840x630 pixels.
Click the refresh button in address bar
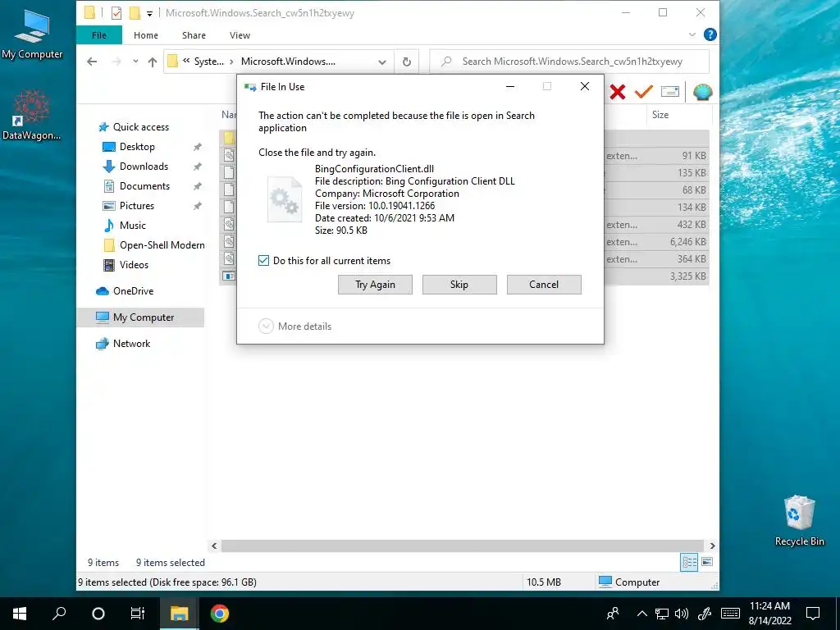click(407, 62)
